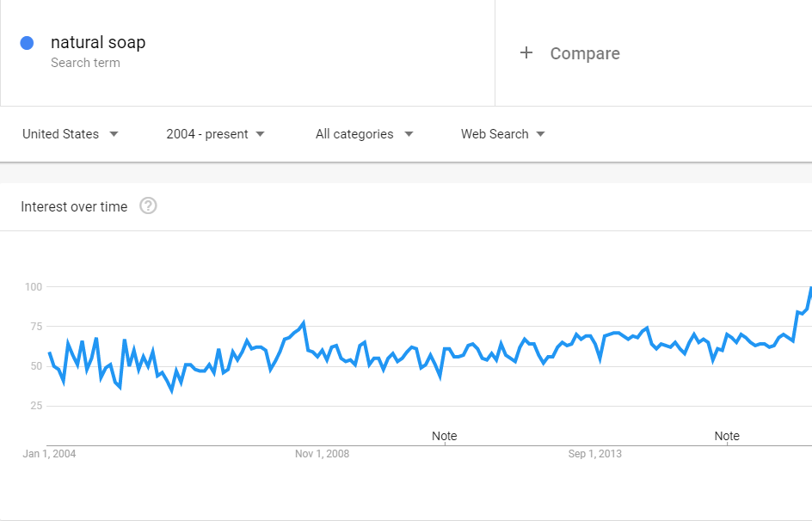Viewport: 812px width, 521px height.
Task: Click the Search term label
Action: [85, 63]
